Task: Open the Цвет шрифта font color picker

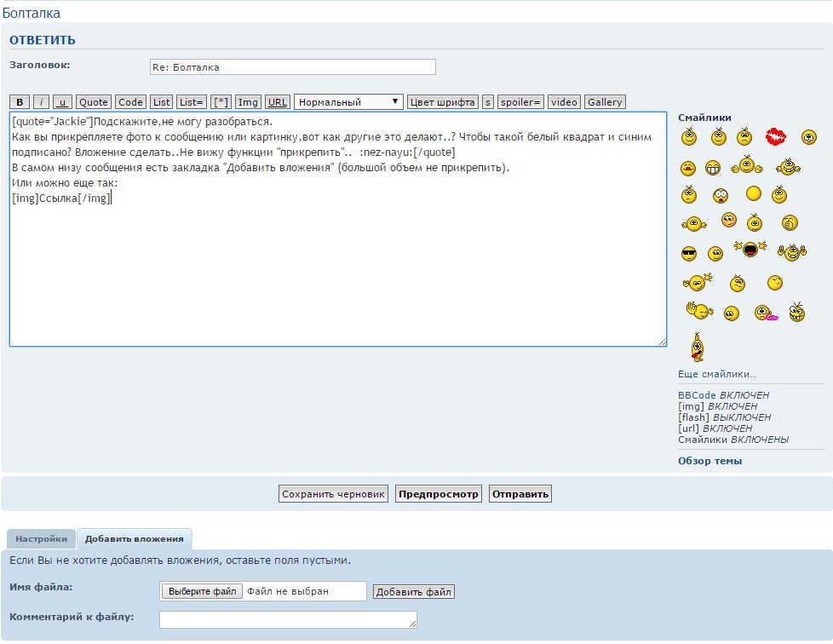Action: [x=443, y=102]
